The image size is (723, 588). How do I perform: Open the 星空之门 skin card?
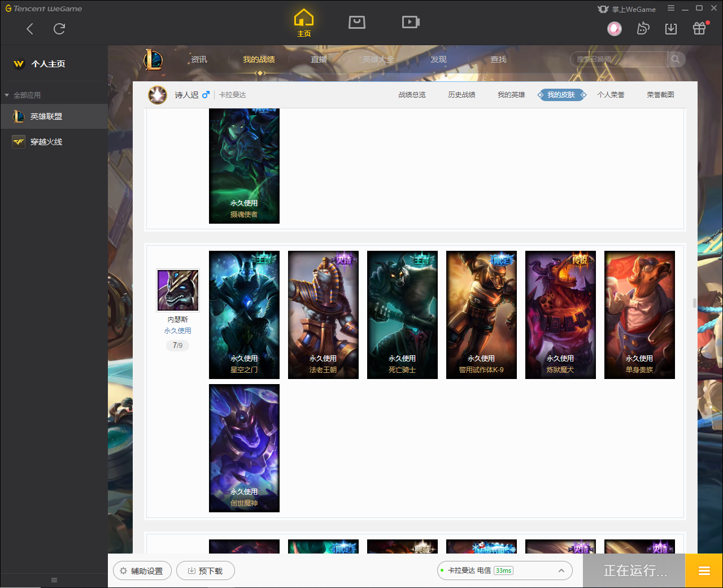click(244, 315)
